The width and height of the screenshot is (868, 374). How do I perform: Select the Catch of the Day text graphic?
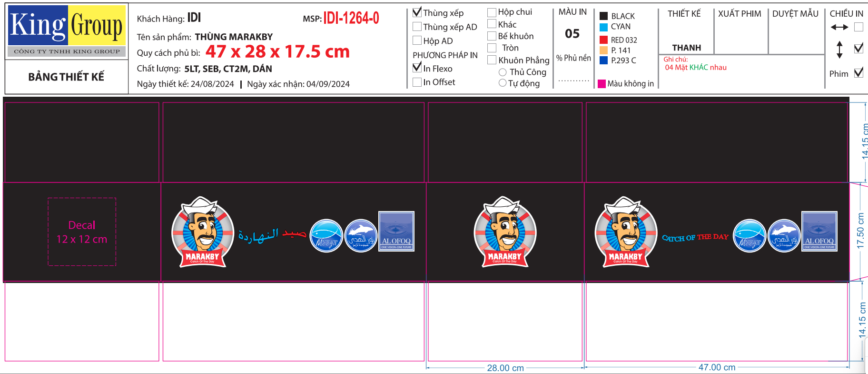tap(695, 237)
